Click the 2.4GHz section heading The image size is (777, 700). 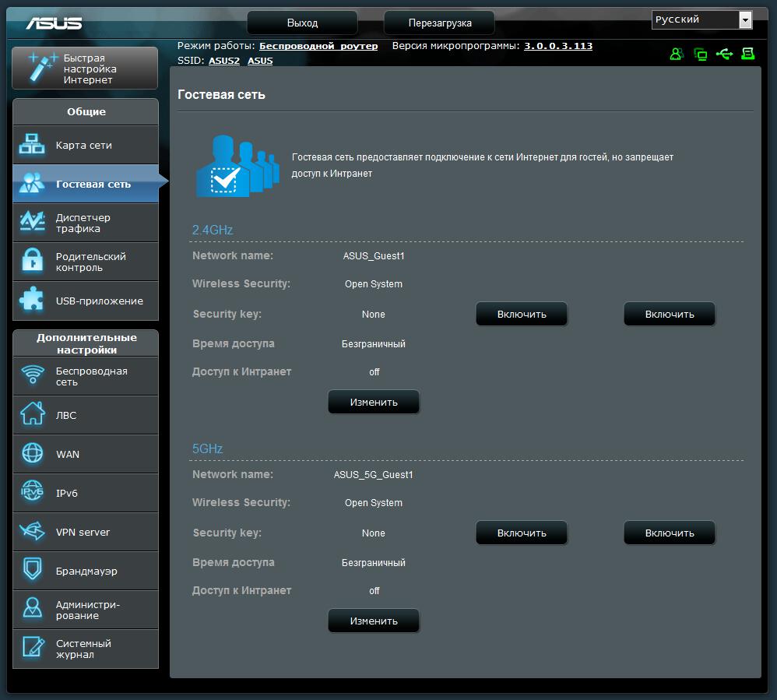pyautogui.click(x=213, y=230)
